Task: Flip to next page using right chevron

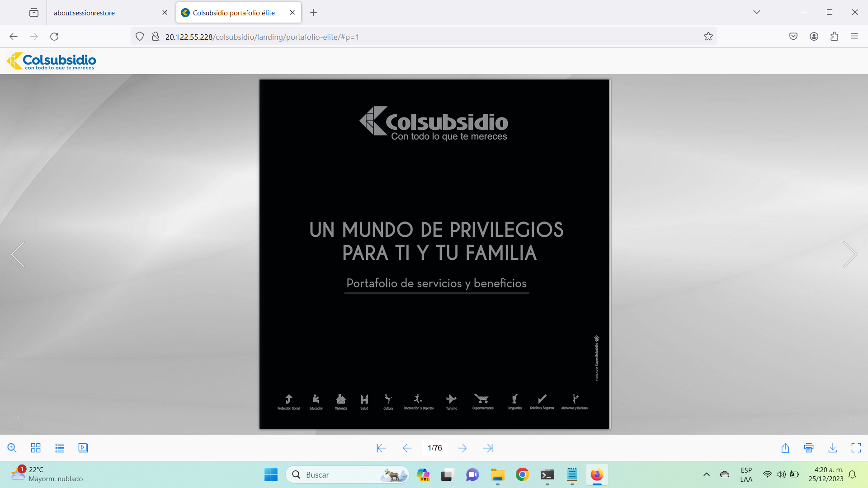Action: click(x=850, y=254)
